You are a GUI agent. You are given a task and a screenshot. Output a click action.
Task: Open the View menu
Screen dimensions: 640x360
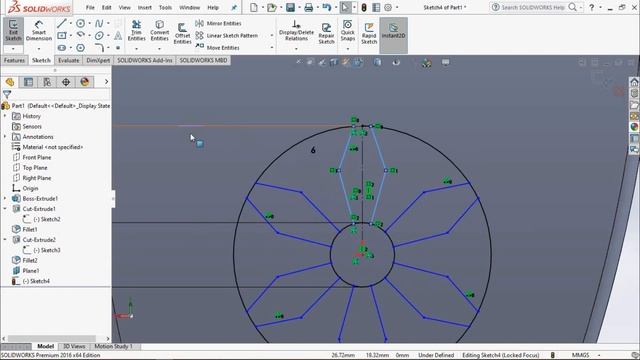coord(124,7)
